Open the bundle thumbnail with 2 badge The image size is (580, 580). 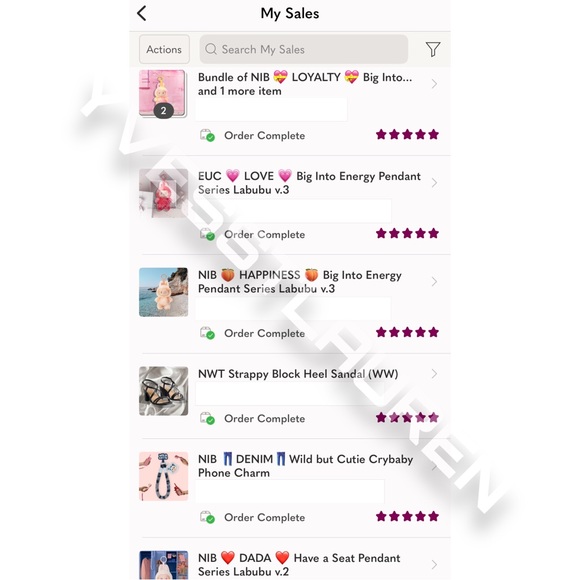[163, 94]
